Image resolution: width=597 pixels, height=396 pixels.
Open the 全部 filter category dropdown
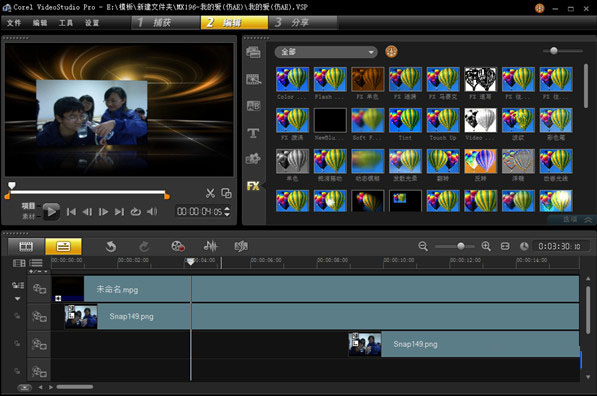(x=326, y=52)
